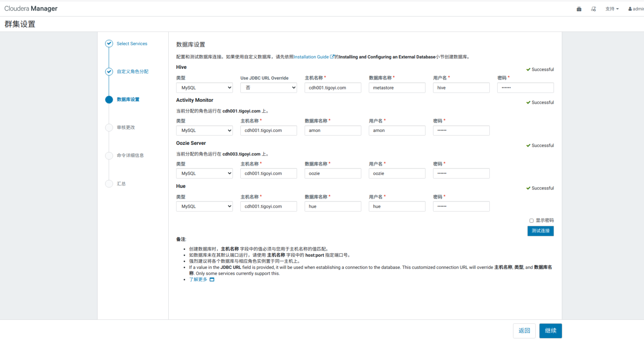
Task: Open the Activity Monitor type dropdown
Action: [204, 130]
